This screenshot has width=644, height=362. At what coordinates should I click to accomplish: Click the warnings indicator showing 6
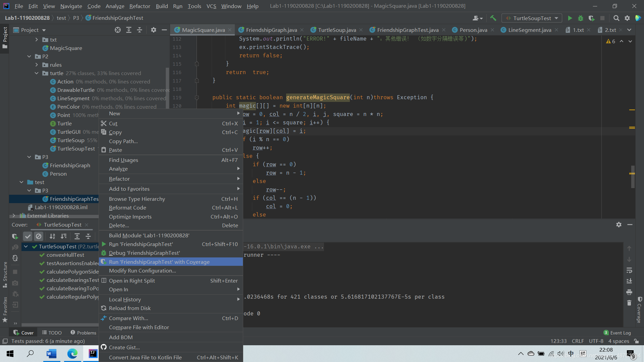click(611, 41)
